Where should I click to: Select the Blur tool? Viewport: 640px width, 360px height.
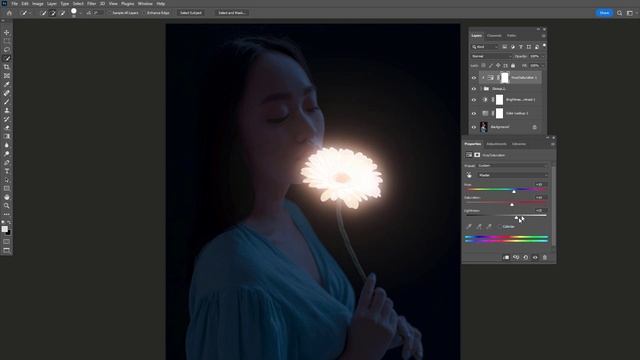(7, 145)
